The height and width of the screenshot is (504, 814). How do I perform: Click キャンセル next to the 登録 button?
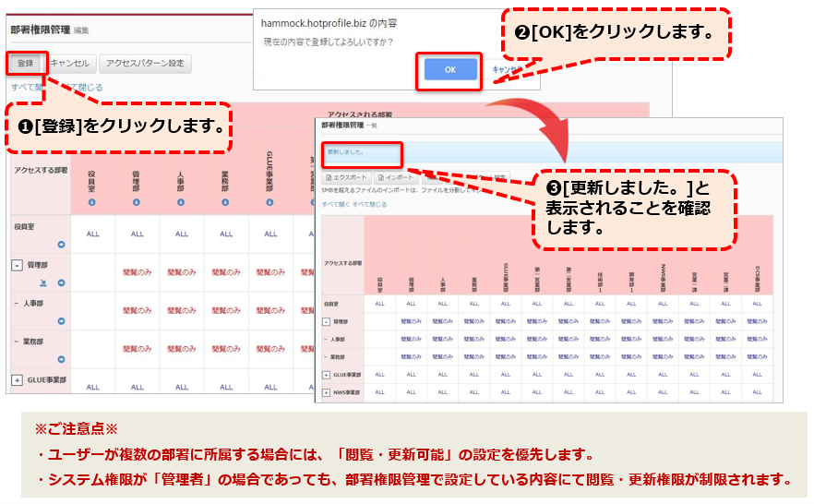click(70, 64)
